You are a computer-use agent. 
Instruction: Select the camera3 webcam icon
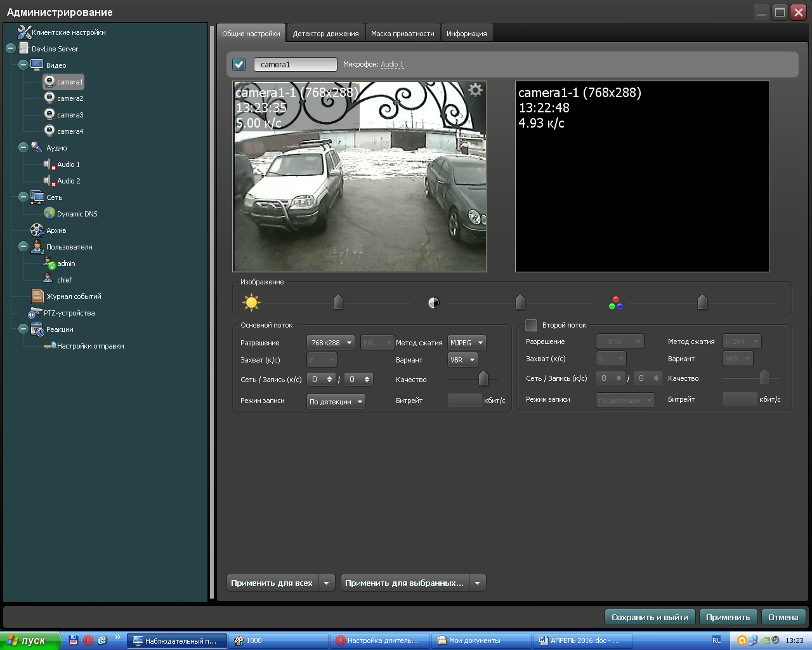[49, 114]
